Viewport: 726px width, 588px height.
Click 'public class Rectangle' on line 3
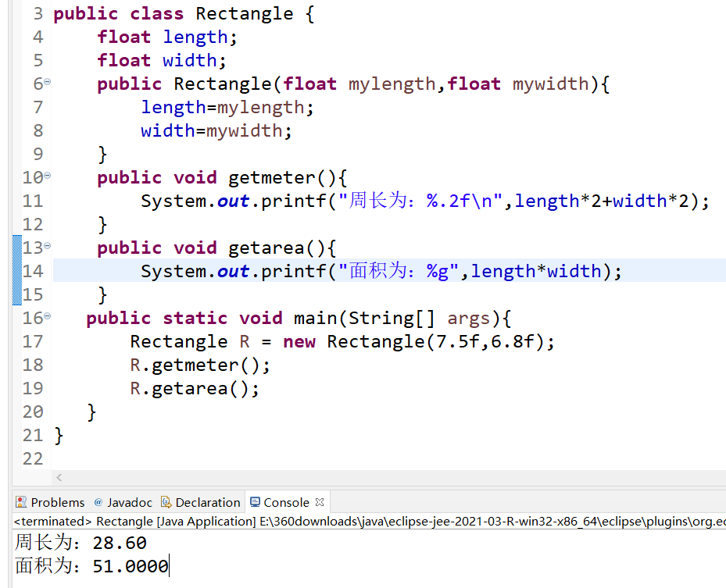point(173,14)
